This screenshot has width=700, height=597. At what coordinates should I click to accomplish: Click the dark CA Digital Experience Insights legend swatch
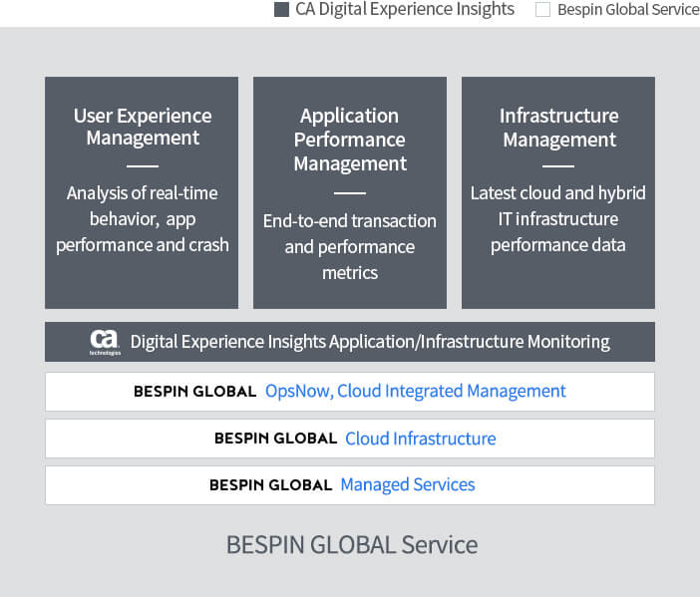(281, 9)
